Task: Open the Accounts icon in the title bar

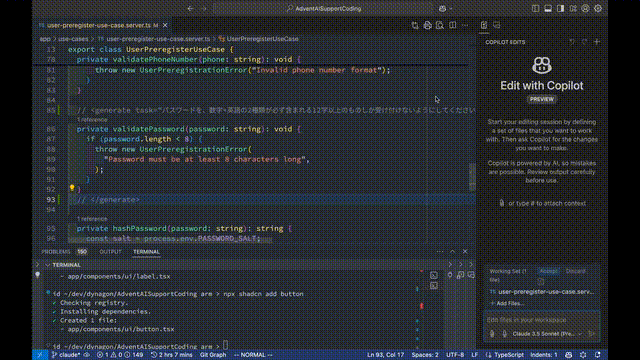Action: coord(585,9)
